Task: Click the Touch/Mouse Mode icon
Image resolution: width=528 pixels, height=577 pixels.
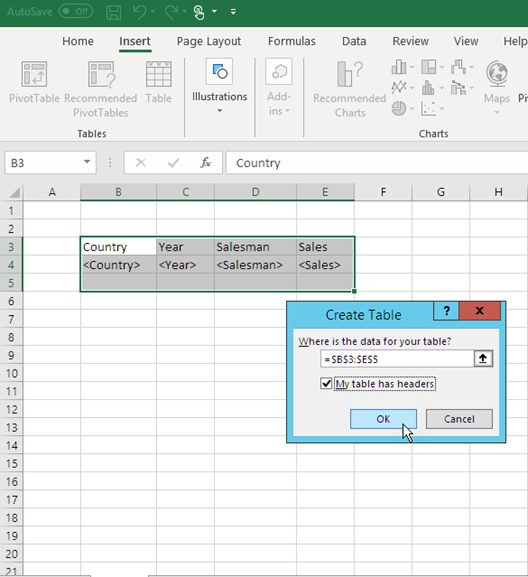Action: (x=199, y=12)
